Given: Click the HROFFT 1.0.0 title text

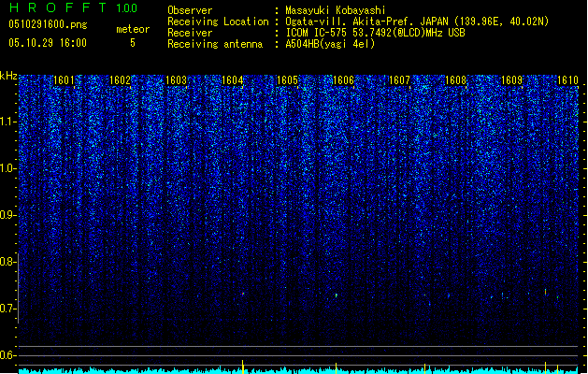Looking at the screenshot, I should (x=73, y=7).
